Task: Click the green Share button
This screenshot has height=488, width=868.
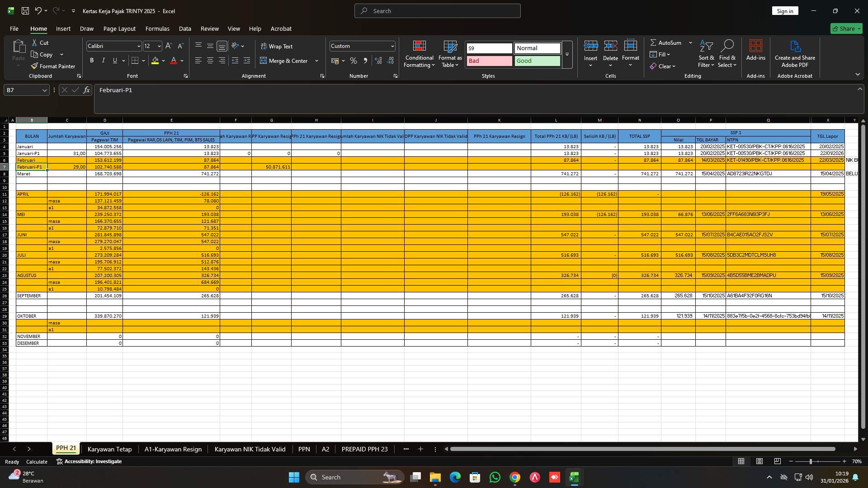Action: click(846, 28)
